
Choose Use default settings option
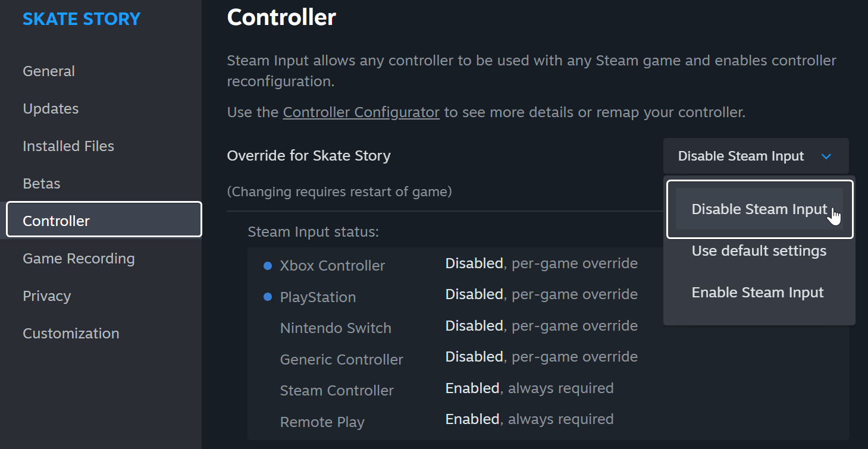(759, 251)
